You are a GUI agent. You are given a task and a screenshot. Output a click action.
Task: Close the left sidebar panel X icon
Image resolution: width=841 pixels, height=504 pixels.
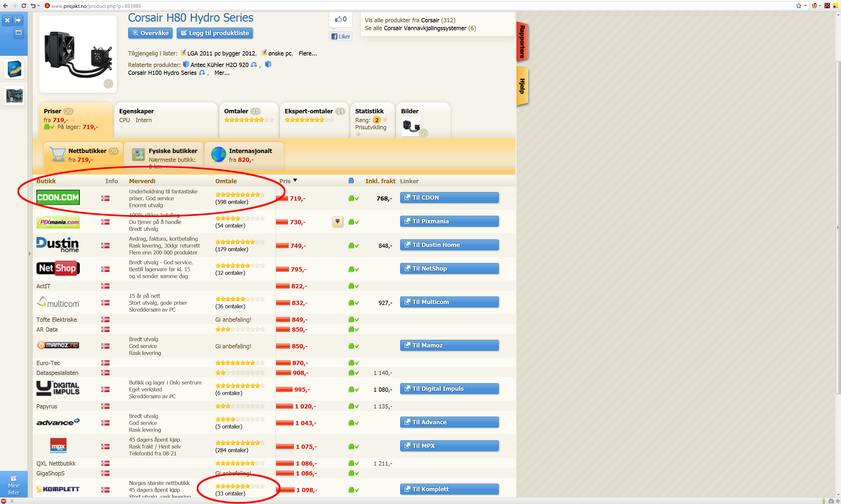pos(7,20)
